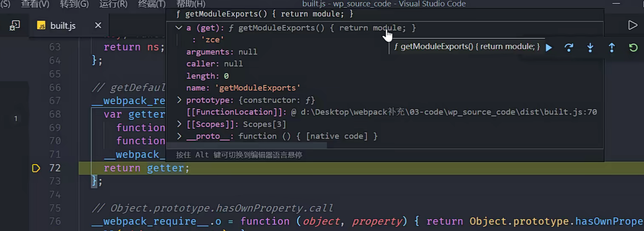Click the hover panel horizontal scrollbar
Viewport: 644px width, 231px height.
coord(246,145)
